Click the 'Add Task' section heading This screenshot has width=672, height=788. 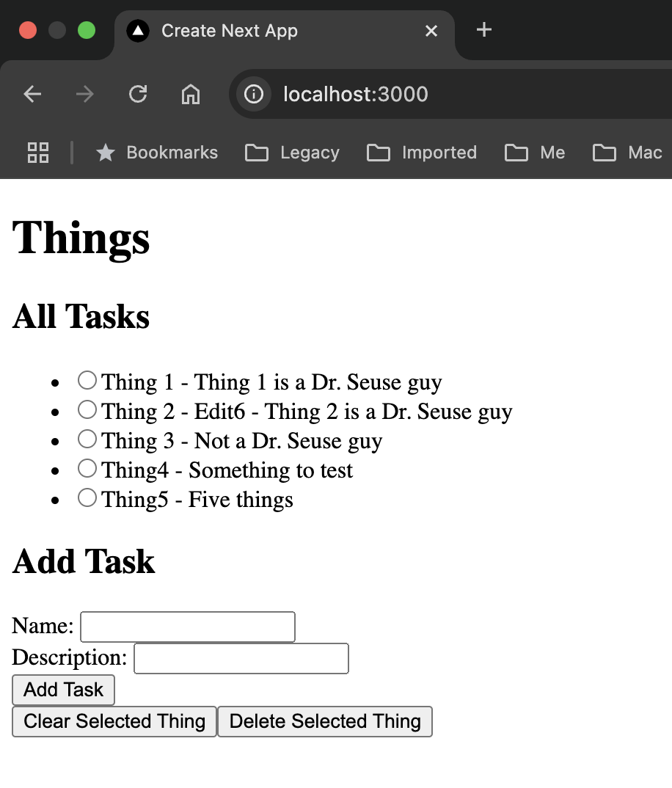84,561
